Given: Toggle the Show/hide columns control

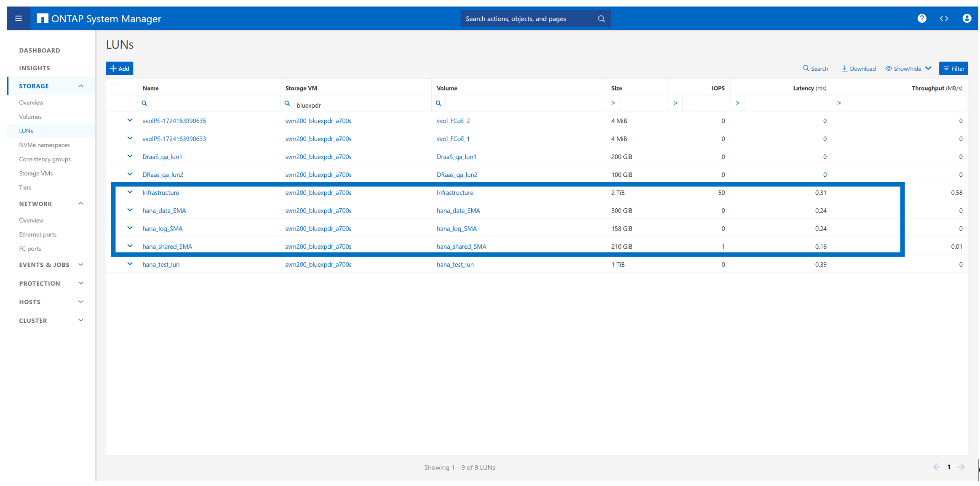Looking at the screenshot, I should 908,69.
